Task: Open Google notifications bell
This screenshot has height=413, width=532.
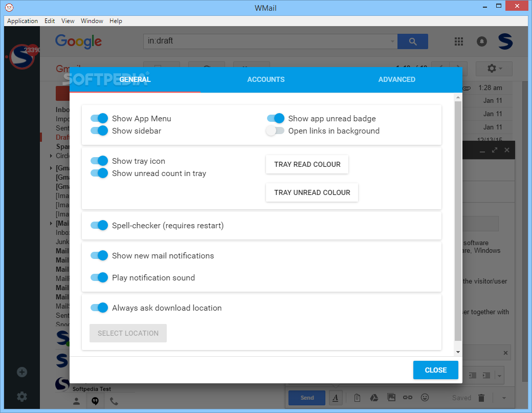Action: (x=482, y=41)
